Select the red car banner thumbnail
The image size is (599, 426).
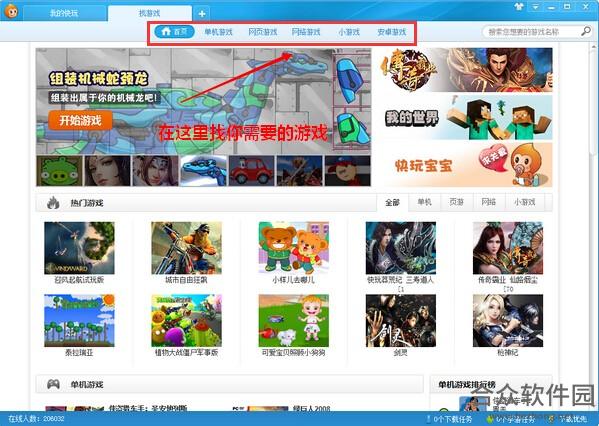[252, 171]
